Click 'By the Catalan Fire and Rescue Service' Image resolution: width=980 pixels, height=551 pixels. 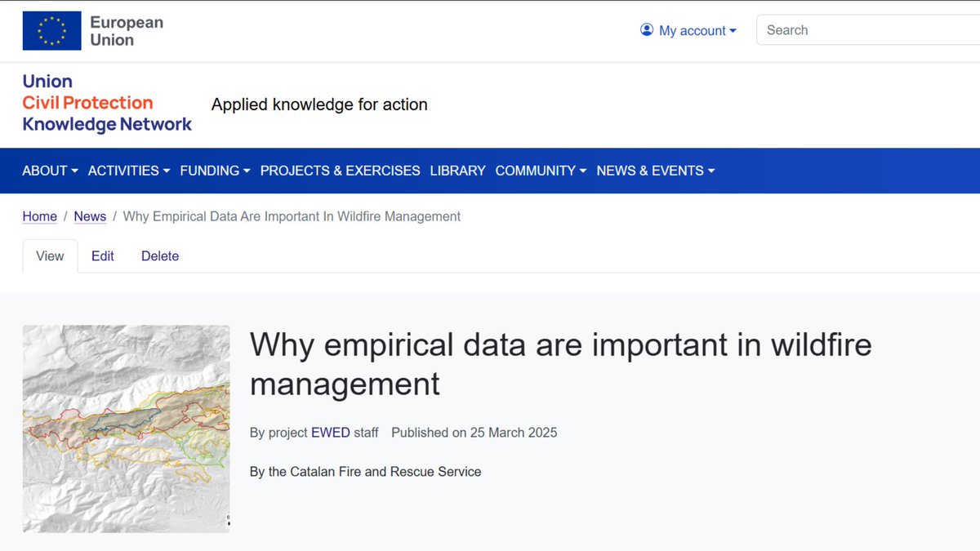point(366,472)
